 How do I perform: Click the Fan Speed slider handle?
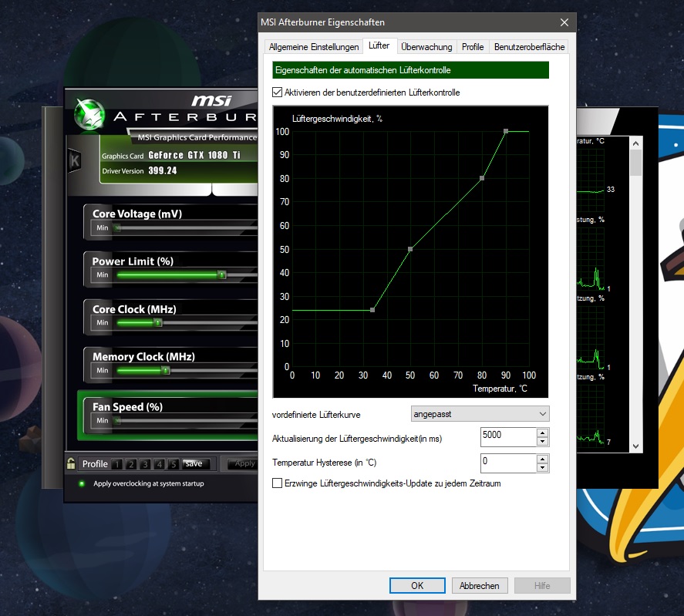117,421
